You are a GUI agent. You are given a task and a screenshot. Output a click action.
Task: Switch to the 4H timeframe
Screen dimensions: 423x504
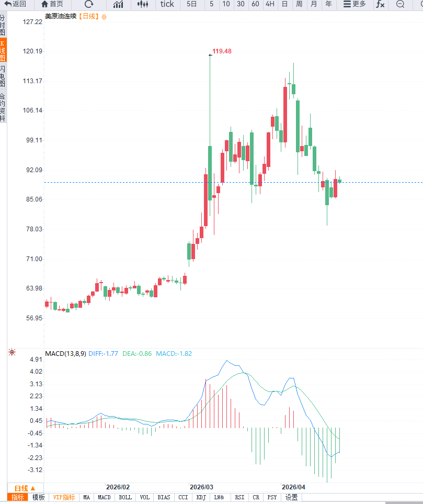(270, 4)
